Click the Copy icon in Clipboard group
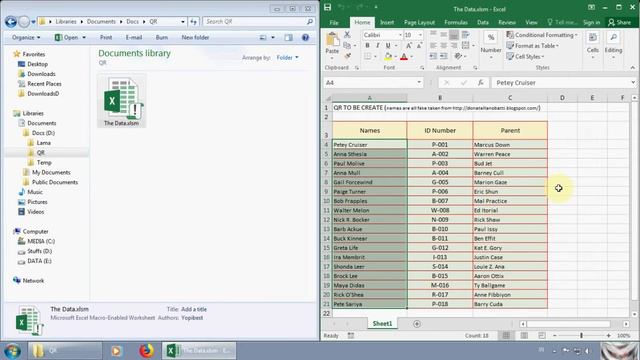Screen dimensions: 640x360 pos(347,45)
